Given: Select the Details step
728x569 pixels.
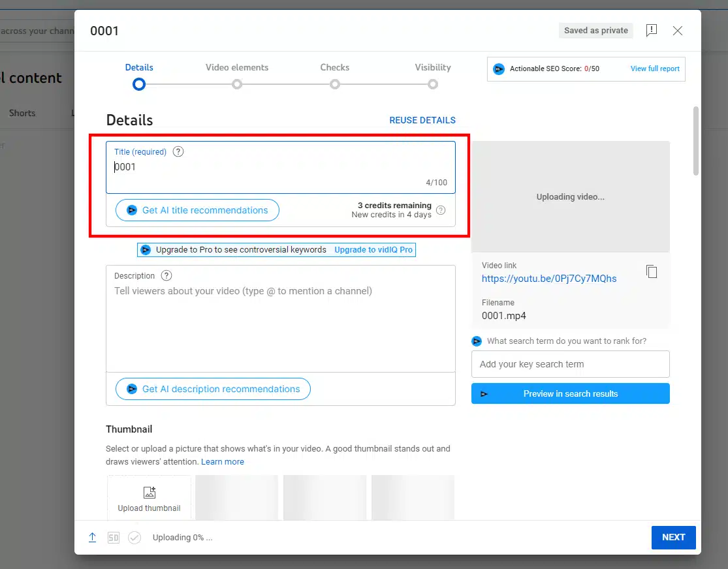Looking at the screenshot, I should 138,84.
